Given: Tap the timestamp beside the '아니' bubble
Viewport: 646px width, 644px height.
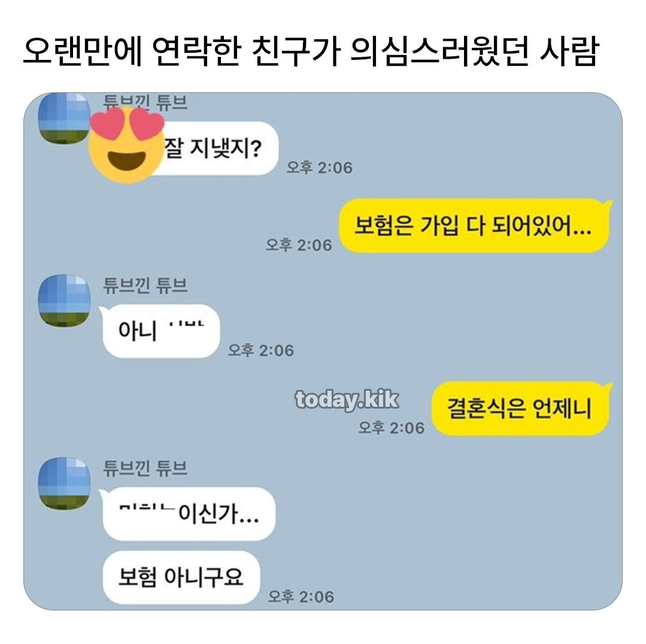Looking at the screenshot, I should point(261,350).
